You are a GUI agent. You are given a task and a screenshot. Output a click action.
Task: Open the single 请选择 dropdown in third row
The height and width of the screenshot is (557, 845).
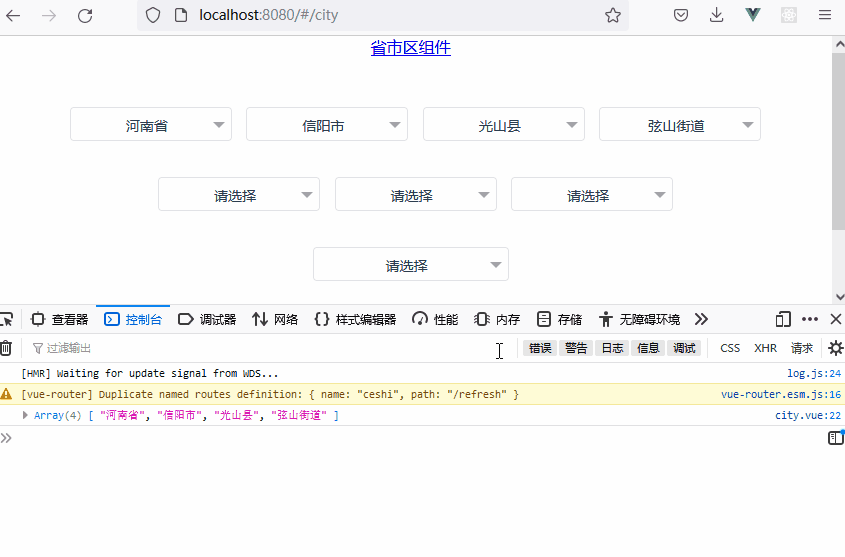tap(411, 264)
